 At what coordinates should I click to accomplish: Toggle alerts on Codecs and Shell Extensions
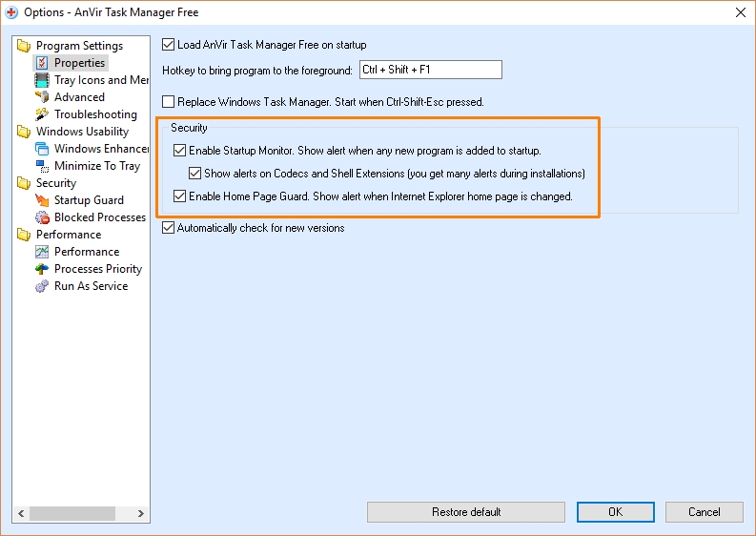(194, 174)
